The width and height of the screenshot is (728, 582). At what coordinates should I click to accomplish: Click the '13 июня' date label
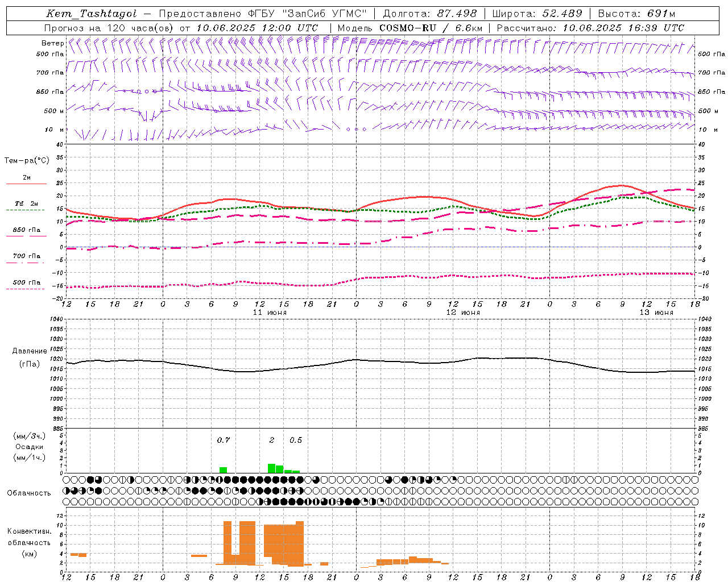(656, 313)
